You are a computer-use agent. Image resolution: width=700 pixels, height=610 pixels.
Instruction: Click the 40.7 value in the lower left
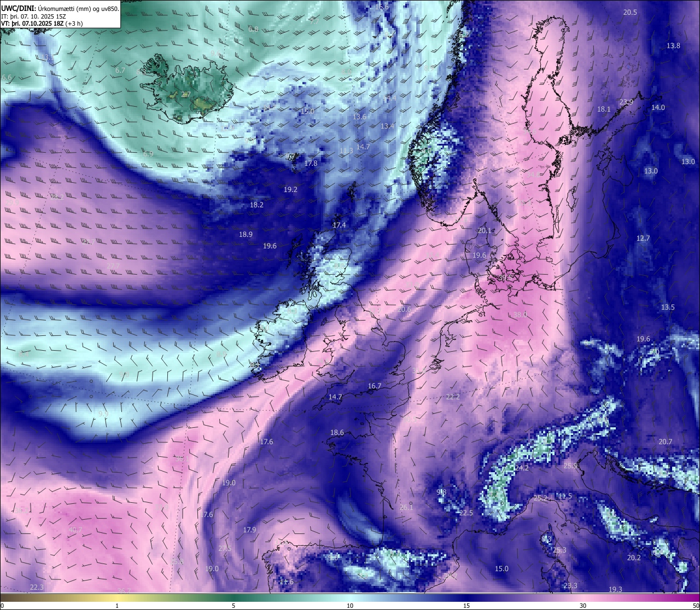point(75,530)
